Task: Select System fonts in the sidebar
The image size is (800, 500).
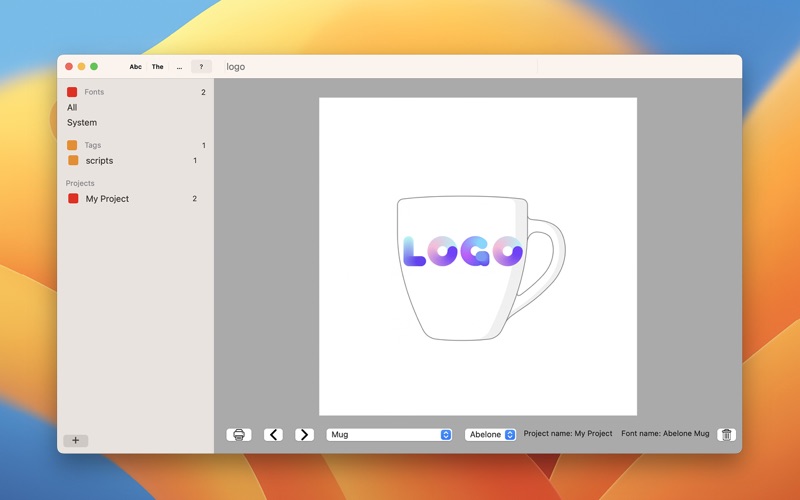Action: [x=82, y=123]
